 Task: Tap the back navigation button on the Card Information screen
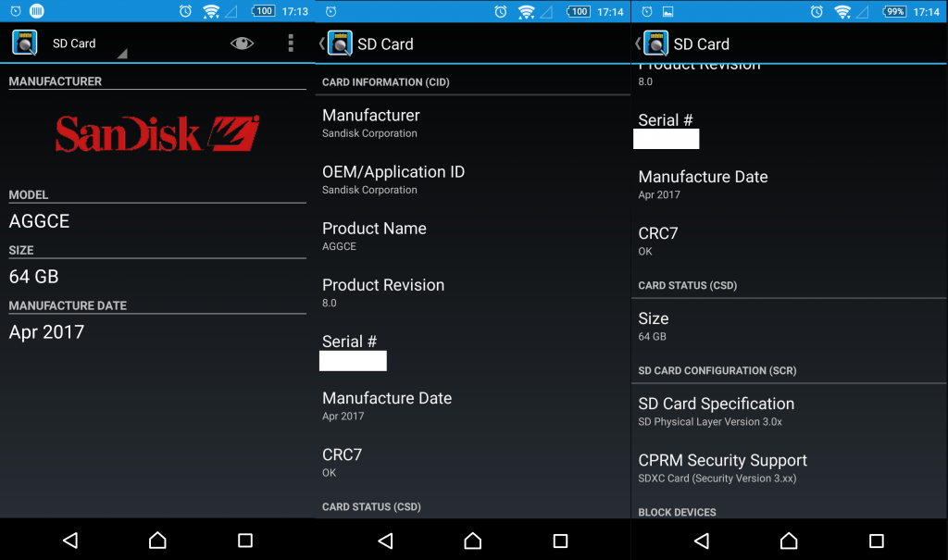tap(386, 540)
